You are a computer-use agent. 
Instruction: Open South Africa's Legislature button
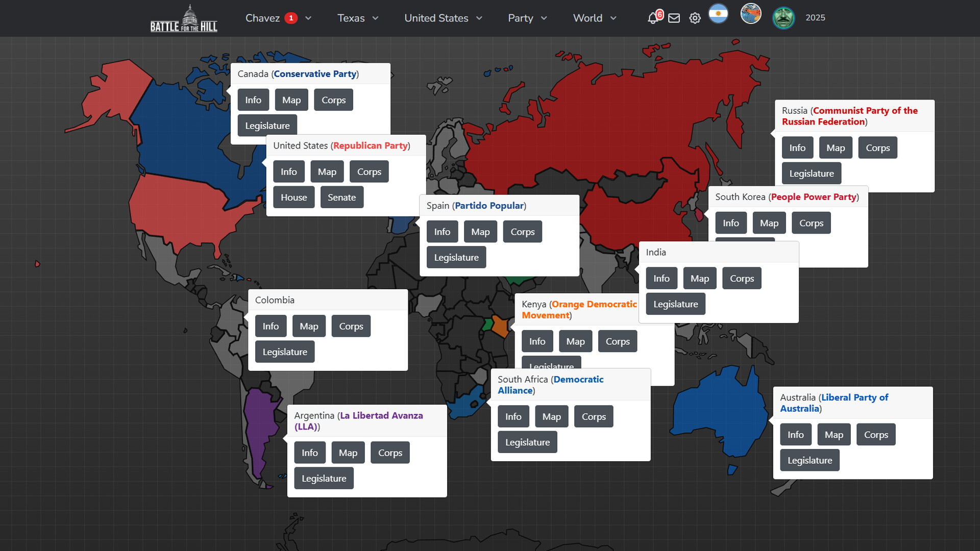pyautogui.click(x=528, y=442)
